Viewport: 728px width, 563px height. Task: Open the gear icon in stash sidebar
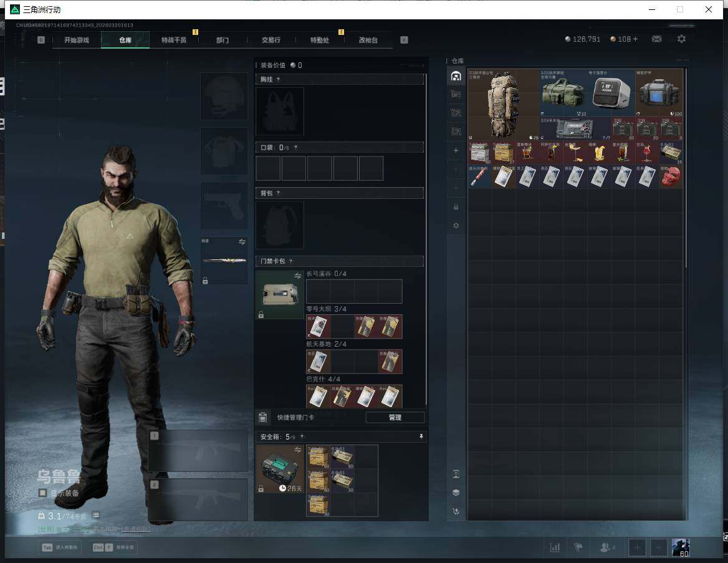(456, 225)
